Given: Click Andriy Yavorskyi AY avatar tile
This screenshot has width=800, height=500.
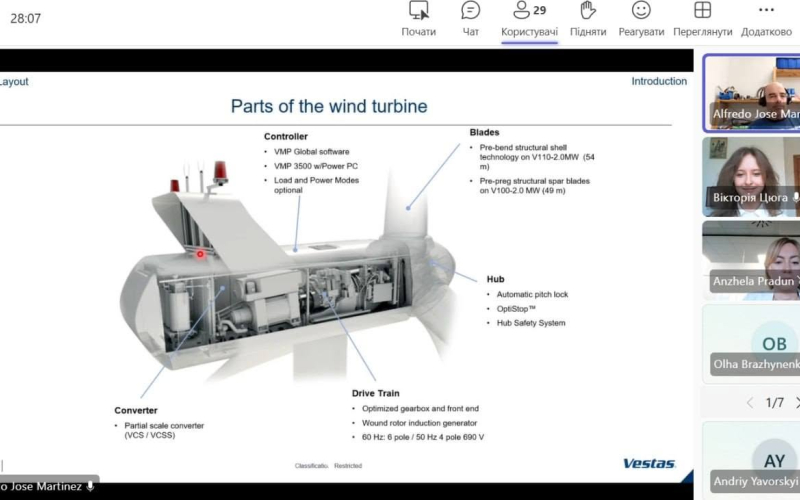Looking at the screenshot, I should (x=752, y=461).
